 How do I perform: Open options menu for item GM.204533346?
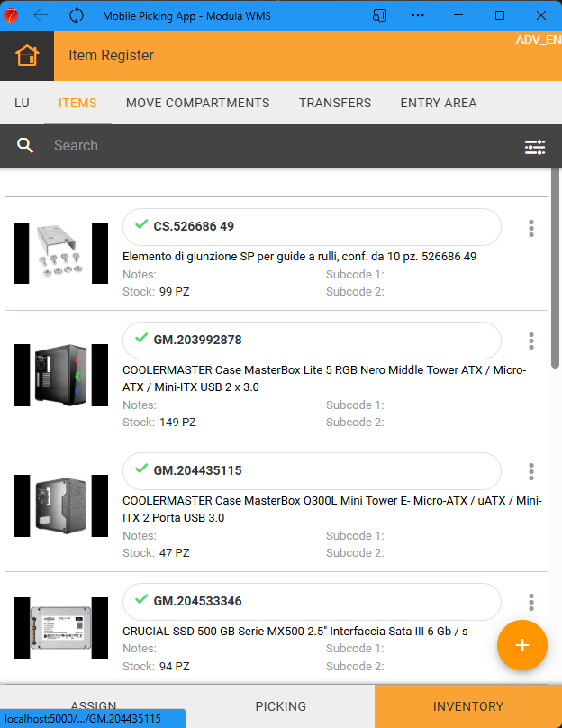tap(531, 602)
